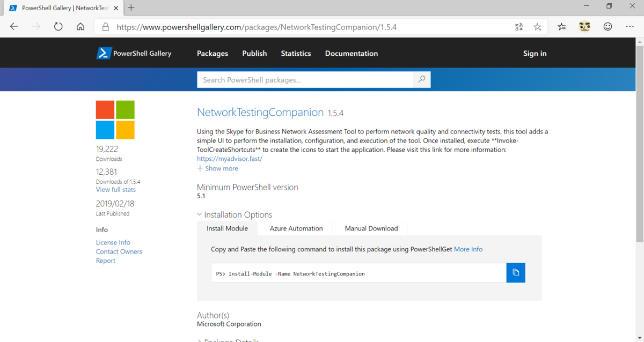Expand the Package Details section
This screenshot has height=342, width=644.
pos(228,340)
